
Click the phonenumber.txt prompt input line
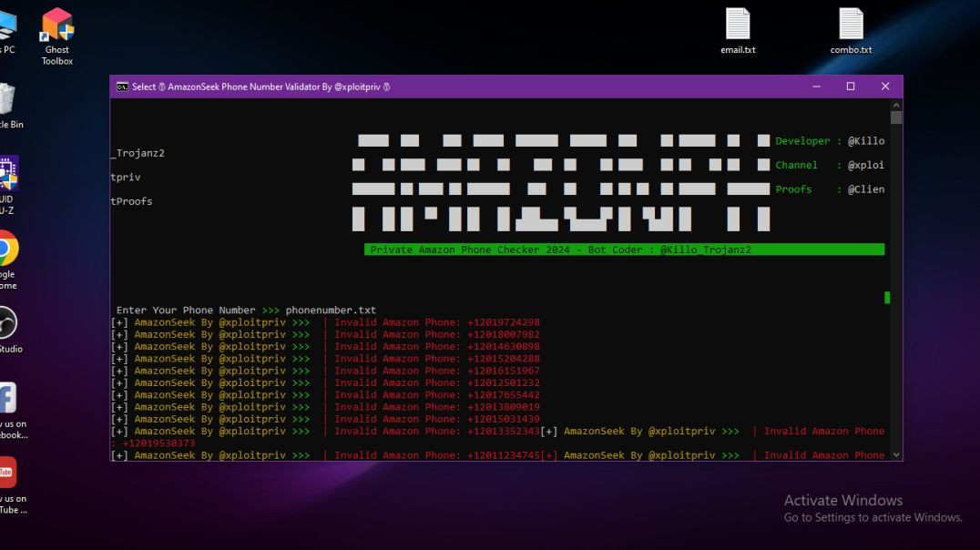coord(246,311)
